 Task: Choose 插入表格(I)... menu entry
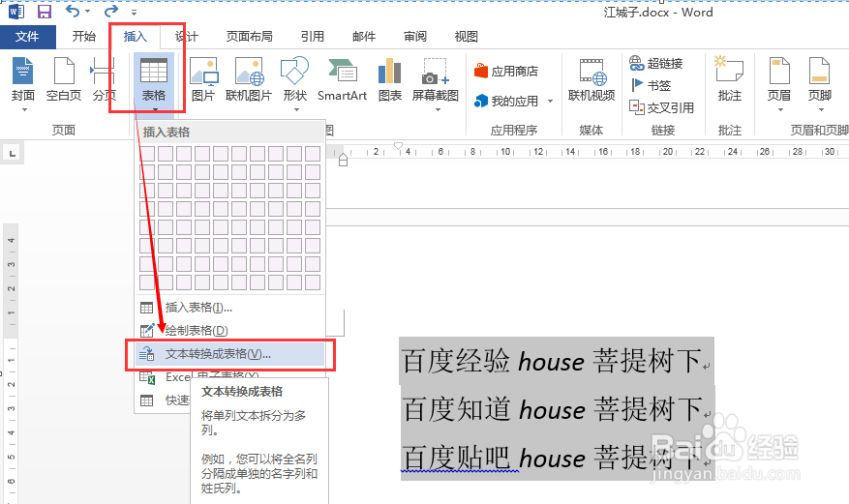tap(230, 308)
